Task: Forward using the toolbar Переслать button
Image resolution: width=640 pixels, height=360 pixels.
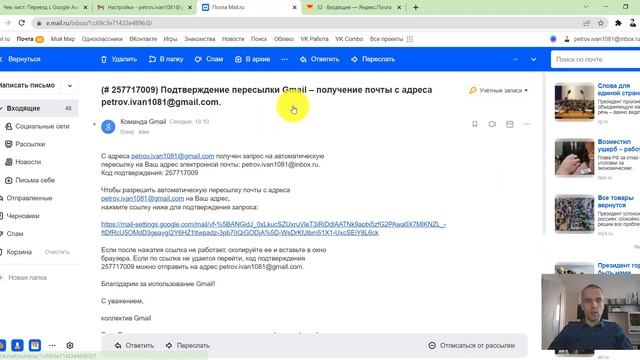Action: tap(373, 59)
